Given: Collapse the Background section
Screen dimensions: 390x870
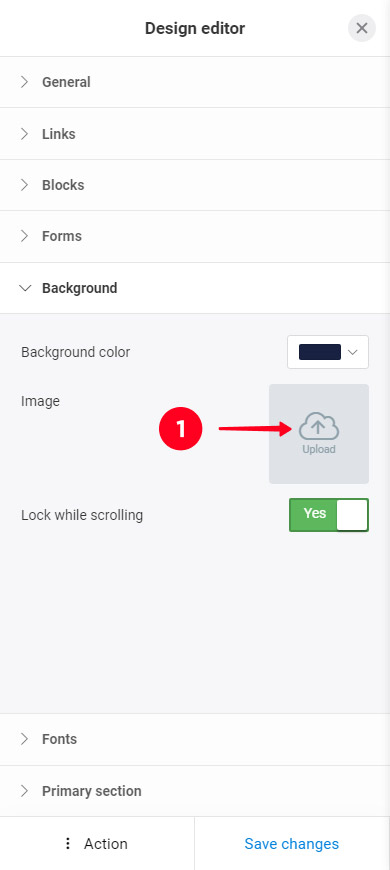Looking at the screenshot, I should (x=195, y=288).
